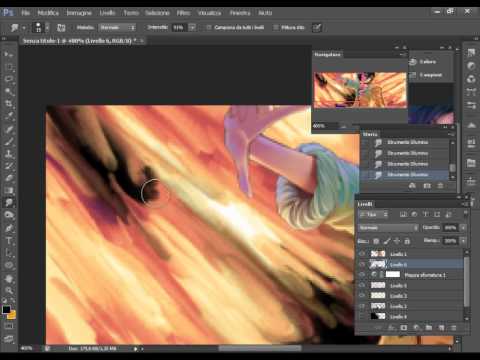
Task: Select the Clone Stamp tool
Action: tap(9, 154)
